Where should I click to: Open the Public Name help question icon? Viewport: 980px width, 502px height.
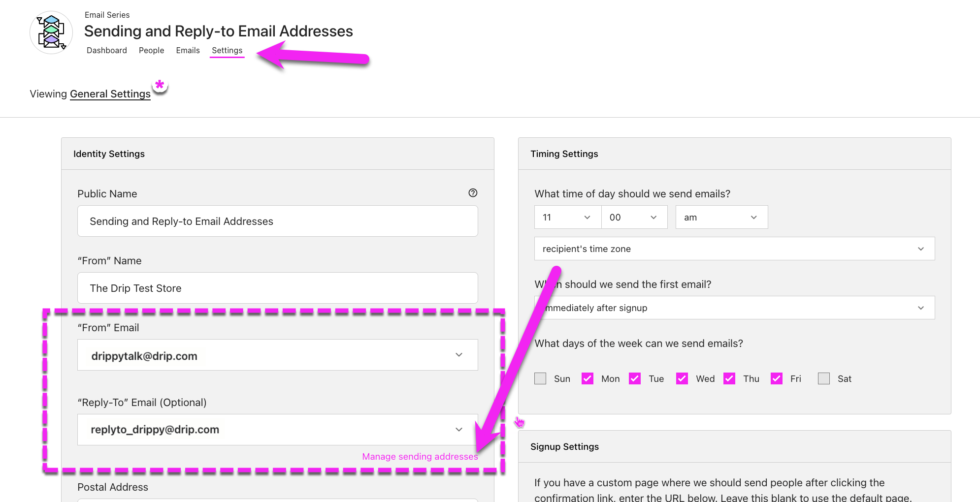tap(473, 193)
